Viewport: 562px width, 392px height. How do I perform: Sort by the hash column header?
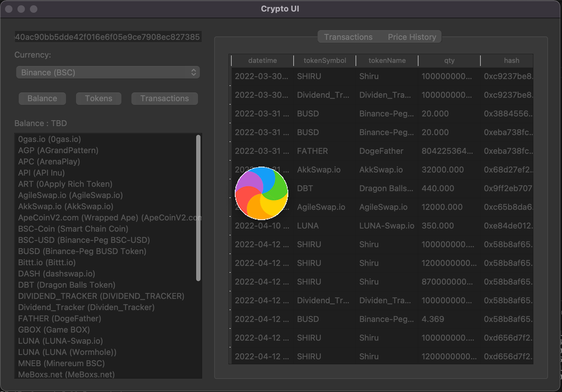pyautogui.click(x=507, y=60)
